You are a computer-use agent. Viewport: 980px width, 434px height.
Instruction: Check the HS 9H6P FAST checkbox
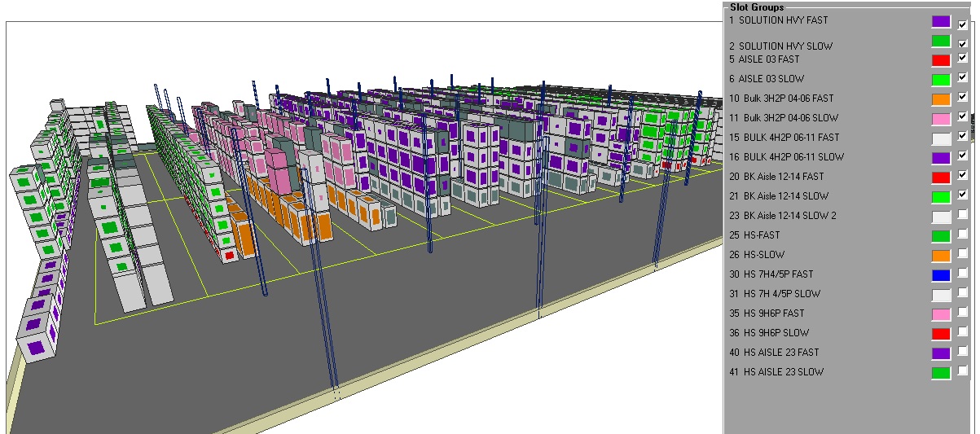pos(963,312)
